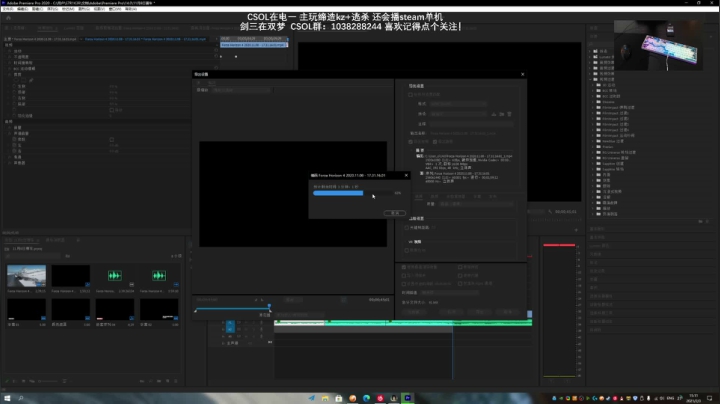This screenshot has width=720, height=404.
Task: Click the Metadata button in Export Settings
Action: (414, 312)
